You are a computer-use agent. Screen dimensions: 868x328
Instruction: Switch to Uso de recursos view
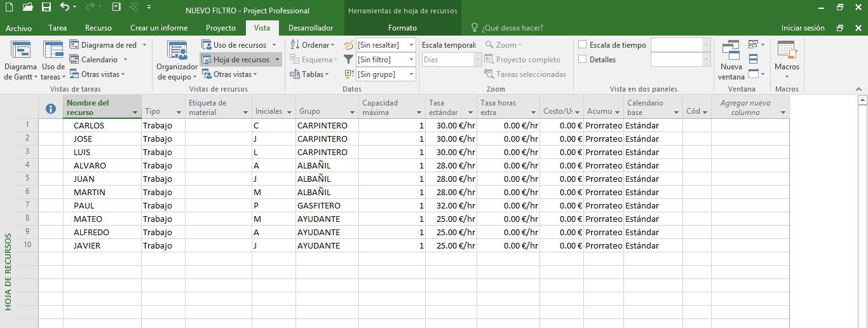(239, 45)
